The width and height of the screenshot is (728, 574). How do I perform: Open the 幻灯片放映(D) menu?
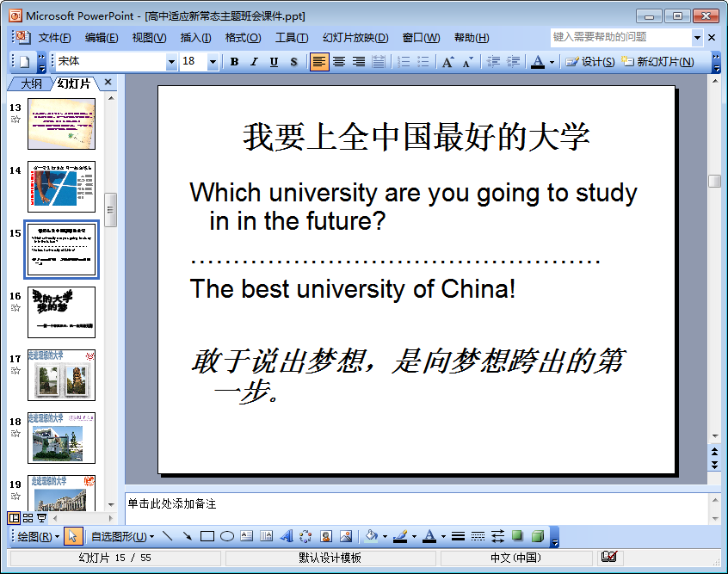355,38
